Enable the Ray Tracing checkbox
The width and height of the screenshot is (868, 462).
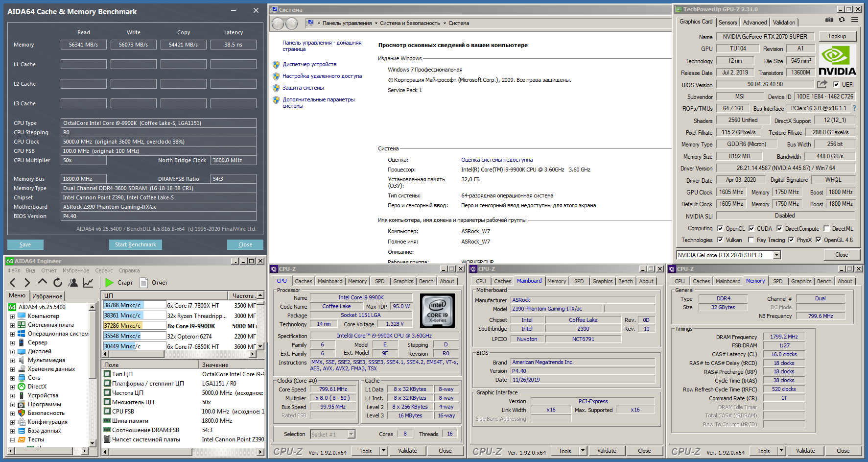[x=751, y=240]
